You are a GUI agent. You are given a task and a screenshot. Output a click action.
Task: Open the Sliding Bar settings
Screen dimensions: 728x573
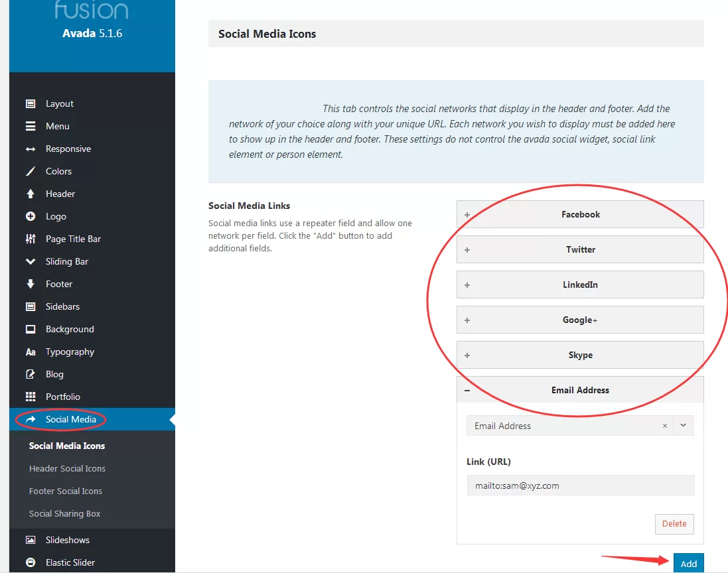coord(92,262)
